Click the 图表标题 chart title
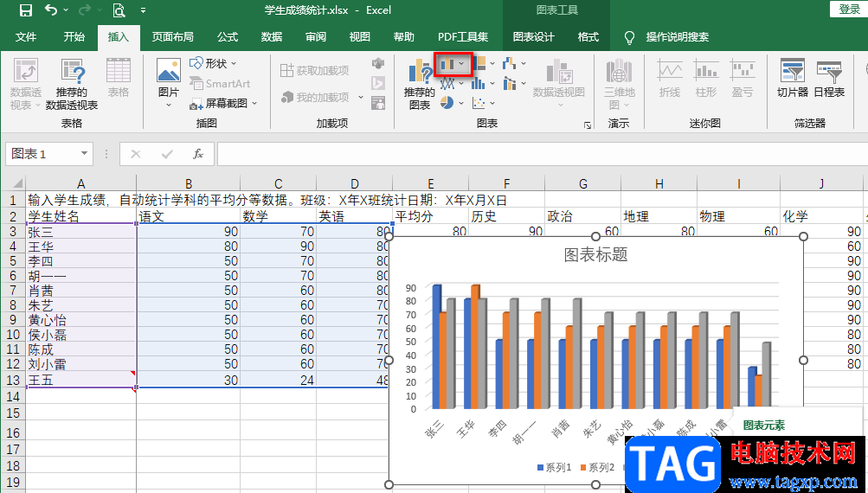The image size is (868, 493). (x=595, y=254)
